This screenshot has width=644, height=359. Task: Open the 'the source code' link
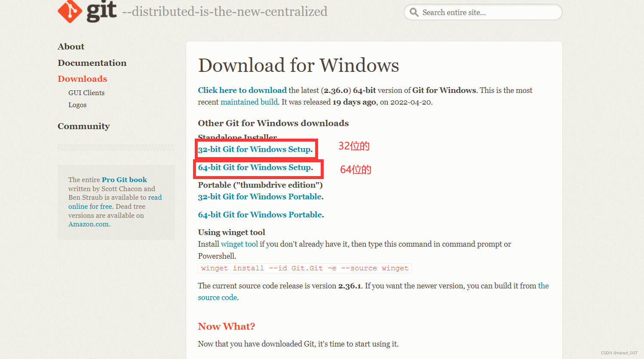543,286
